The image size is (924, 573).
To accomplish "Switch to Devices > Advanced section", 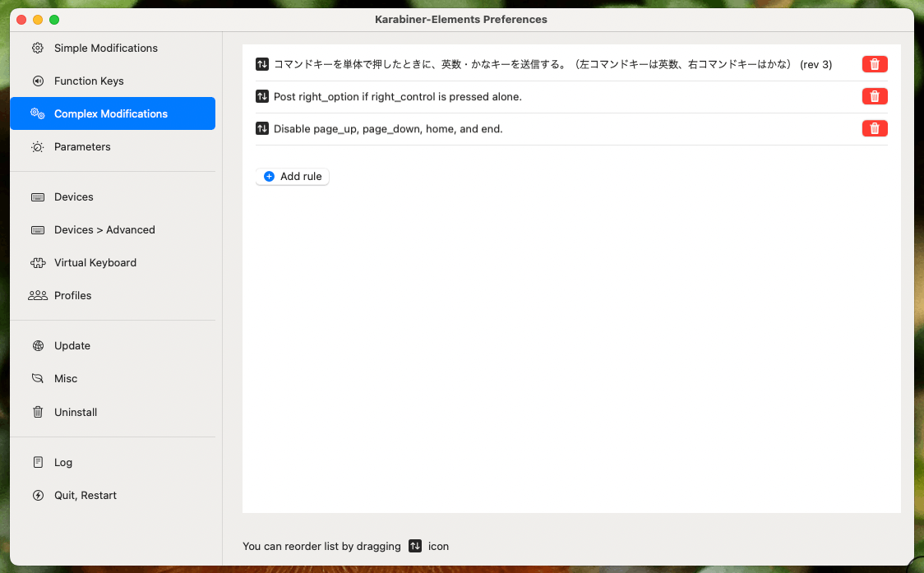I will (104, 229).
